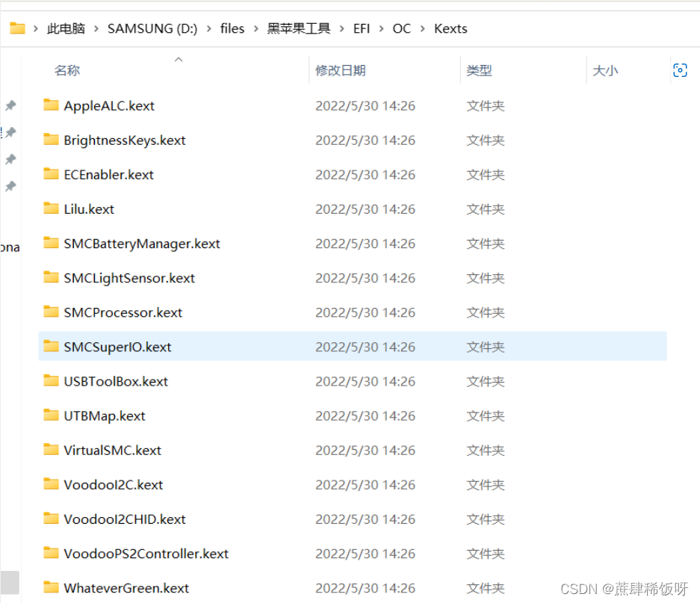Select BrightnessKeys.kext file name
Image resolution: width=700 pixels, height=603 pixels.
[125, 140]
